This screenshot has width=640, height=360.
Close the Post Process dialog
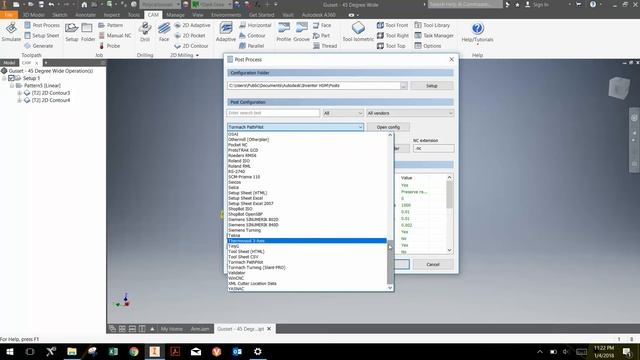451,59
